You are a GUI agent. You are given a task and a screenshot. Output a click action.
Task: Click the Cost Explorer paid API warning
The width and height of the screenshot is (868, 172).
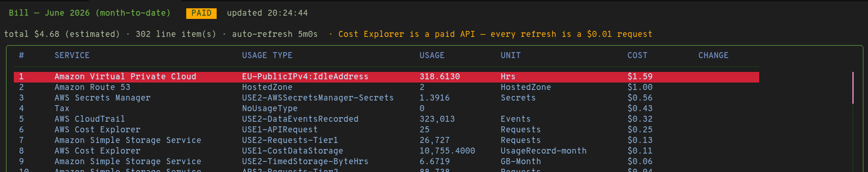point(495,34)
